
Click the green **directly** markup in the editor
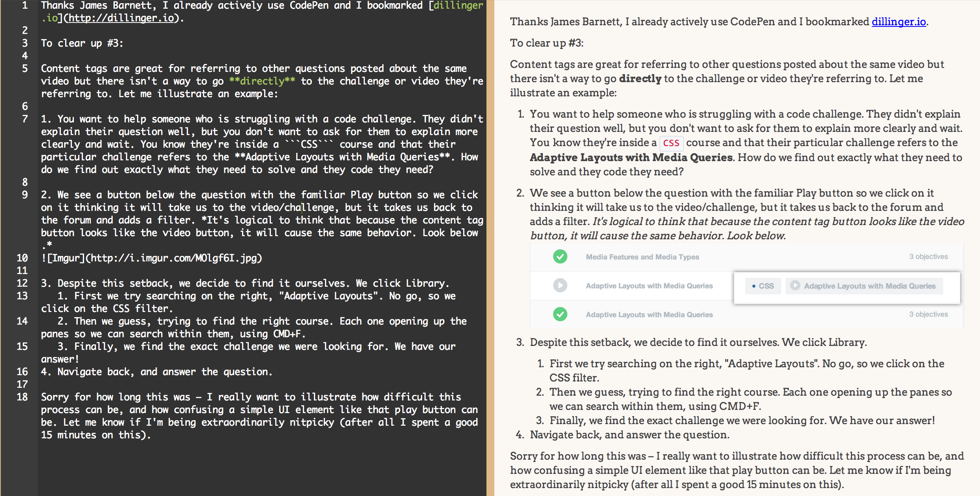(x=262, y=81)
